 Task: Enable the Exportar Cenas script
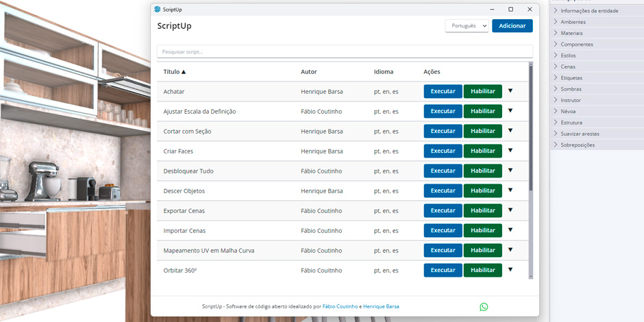pos(482,210)
